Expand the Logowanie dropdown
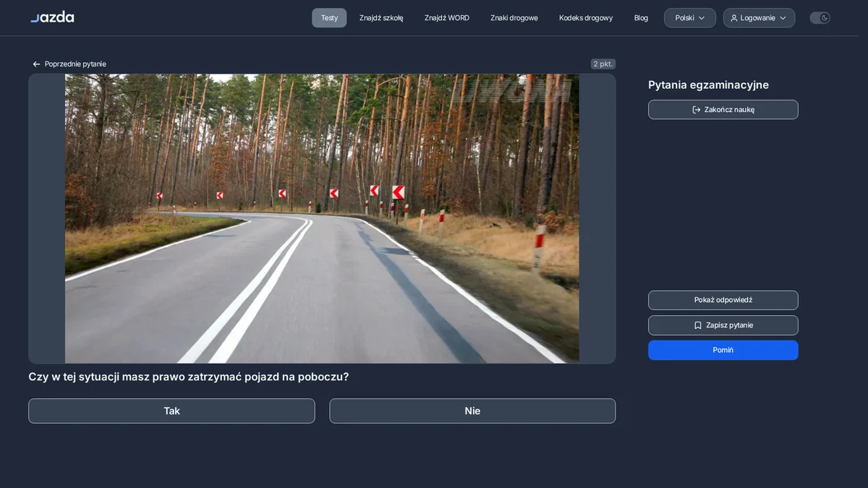 759,18
